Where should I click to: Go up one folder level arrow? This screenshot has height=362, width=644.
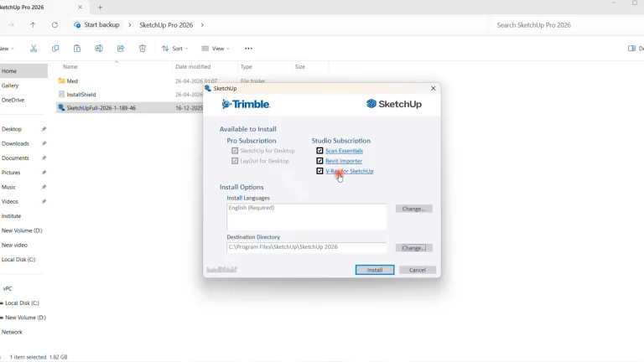click(33, 25)
